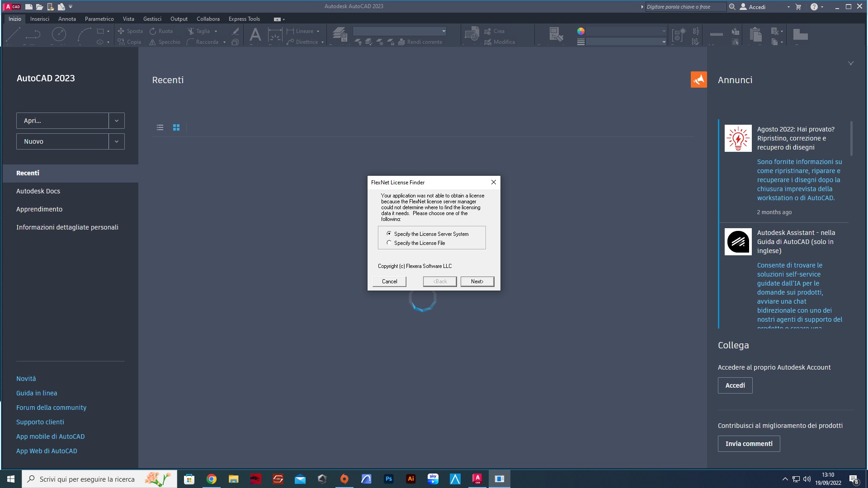
Task: Open the Parametrico ribbon tab
Action: click(99, 19)
